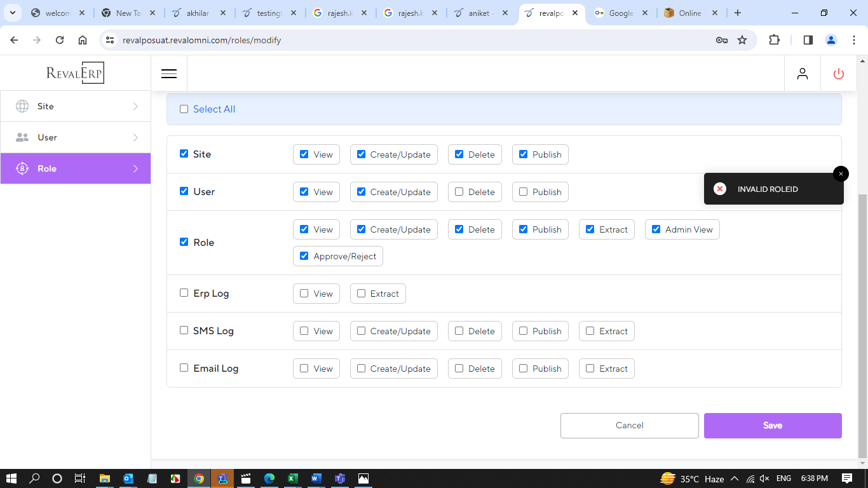Click the browser address bar URL
The width and height of the screenshot is (868, 488).
[x=202, y=40]
